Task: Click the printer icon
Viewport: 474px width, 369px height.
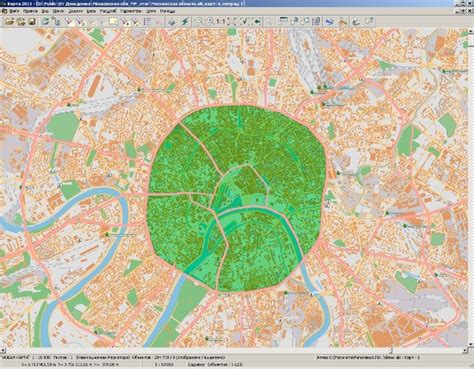Action: tap(172, 22)
